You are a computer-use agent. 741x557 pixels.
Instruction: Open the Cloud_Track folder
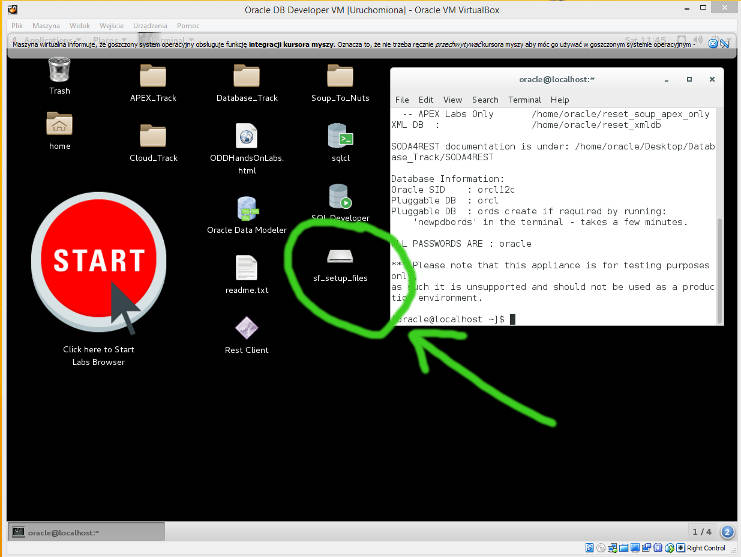(x=153, y=136)
